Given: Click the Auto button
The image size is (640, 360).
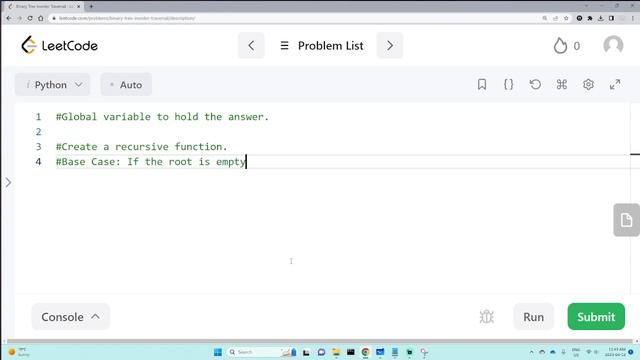Looking at the screenshot, I should pos(126,84).
